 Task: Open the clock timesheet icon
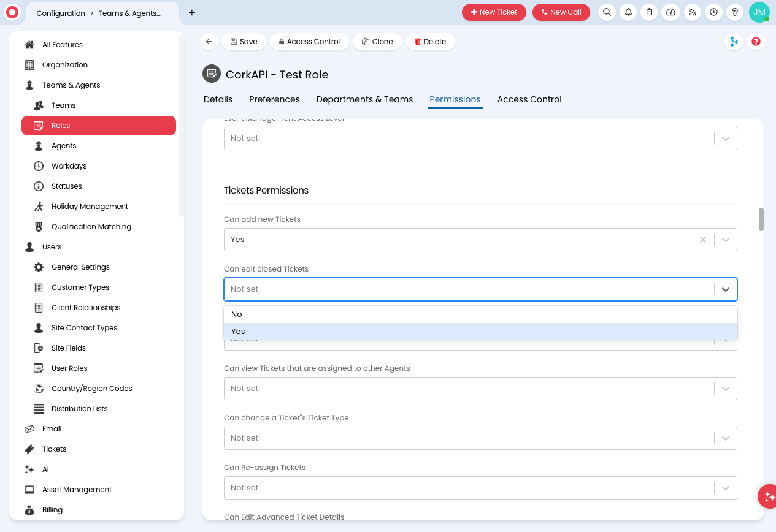click(714, 12)
